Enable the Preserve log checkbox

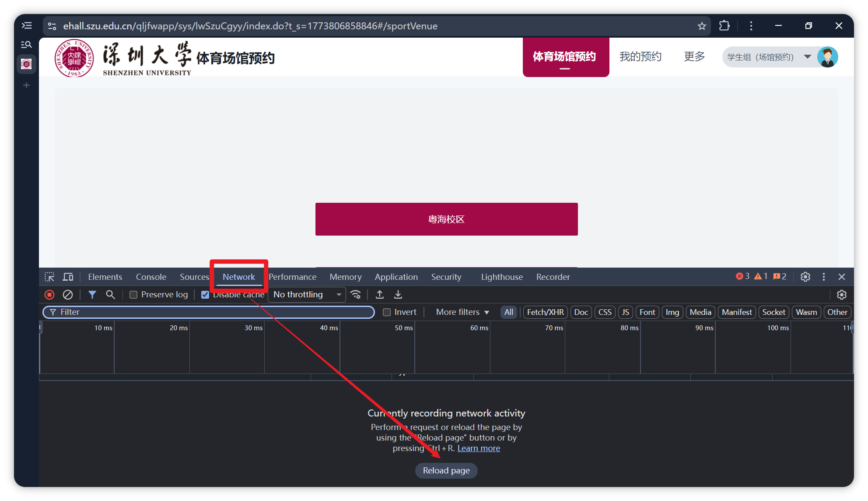133,295
